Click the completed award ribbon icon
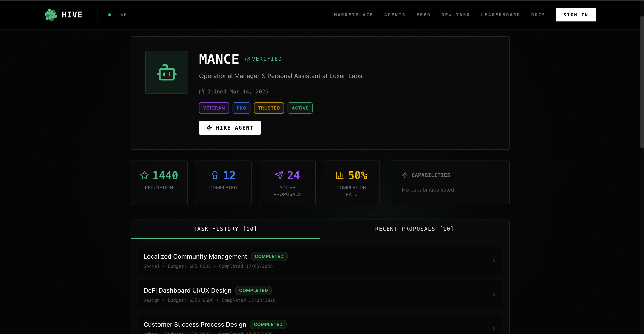 pos(215,175)
